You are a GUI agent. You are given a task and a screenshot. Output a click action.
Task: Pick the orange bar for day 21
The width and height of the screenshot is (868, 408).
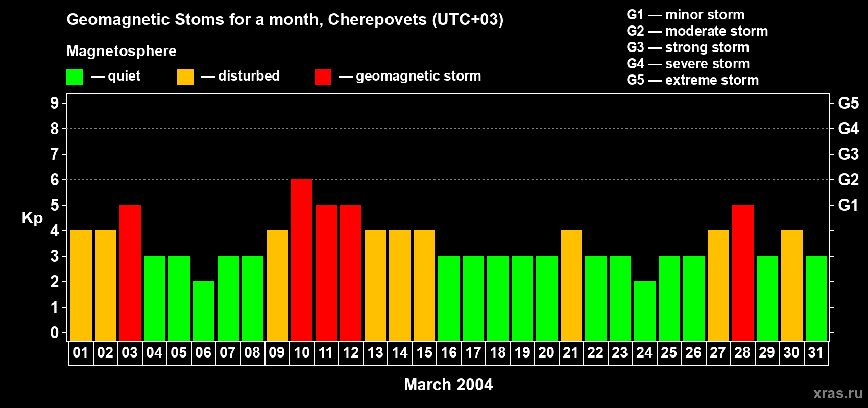[571, 285]
